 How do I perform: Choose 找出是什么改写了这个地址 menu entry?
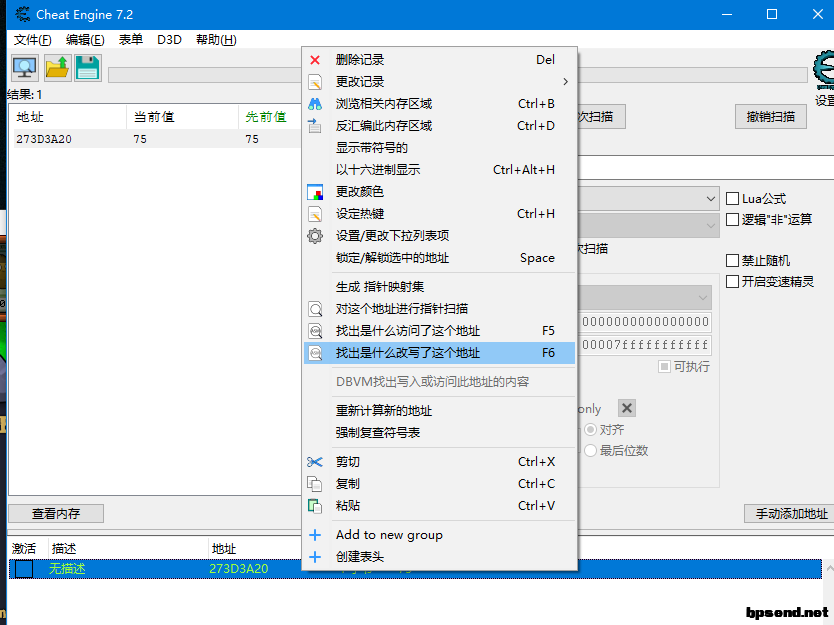click(x=439, y=353)
